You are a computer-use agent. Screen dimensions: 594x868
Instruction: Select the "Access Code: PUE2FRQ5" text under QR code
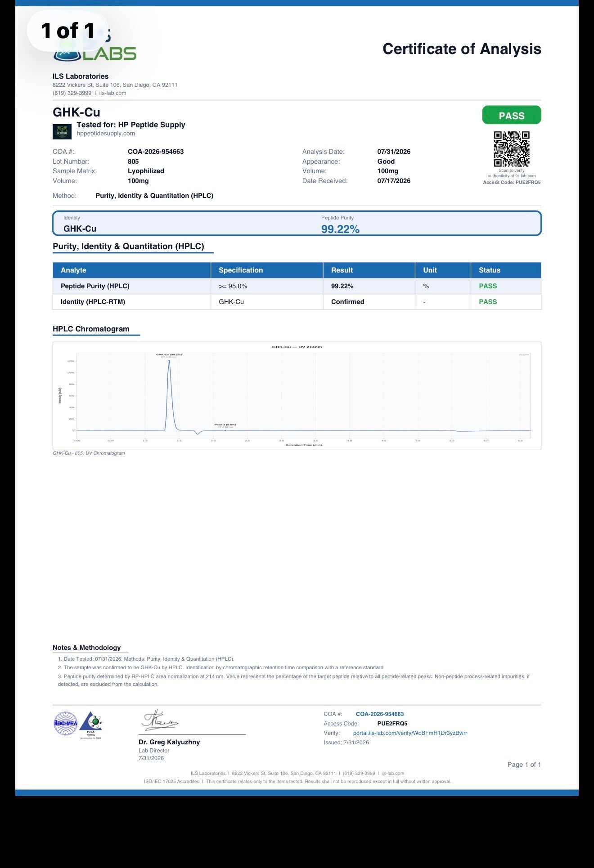click(512, 183)
